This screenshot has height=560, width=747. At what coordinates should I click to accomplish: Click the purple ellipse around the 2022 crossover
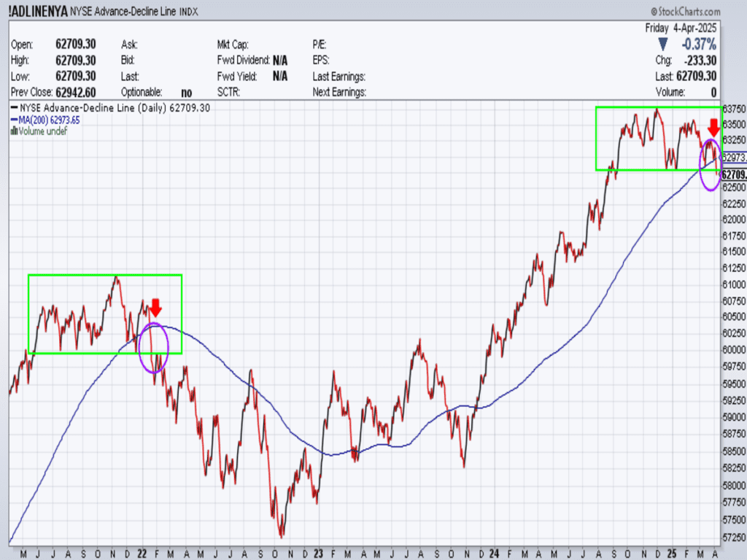(x=153, y=348)
